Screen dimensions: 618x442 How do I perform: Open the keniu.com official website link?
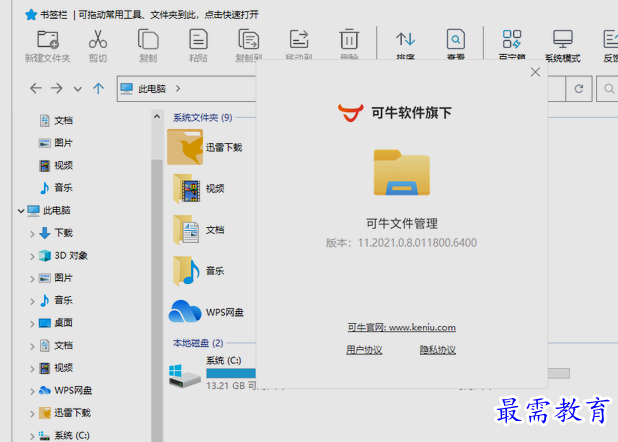(402, 327)
